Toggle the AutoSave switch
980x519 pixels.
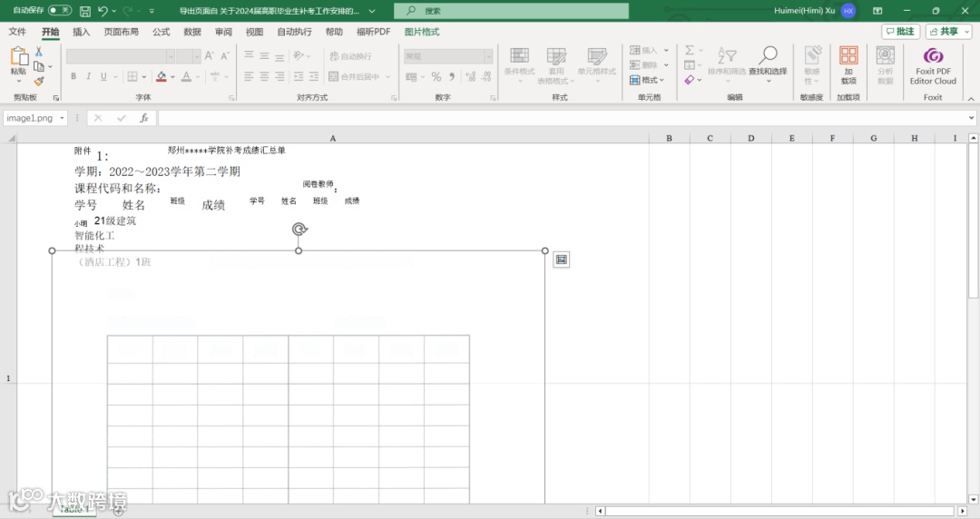(x=59, y=11)
